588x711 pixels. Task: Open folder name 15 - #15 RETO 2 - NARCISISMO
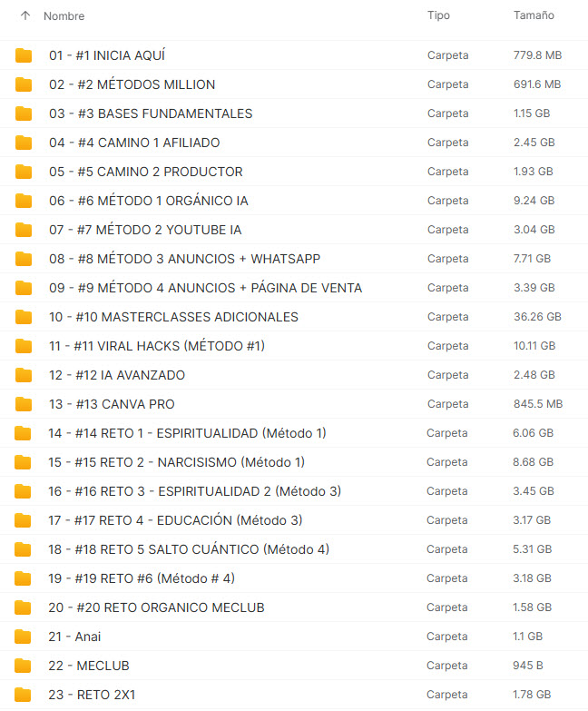point(176,462)
